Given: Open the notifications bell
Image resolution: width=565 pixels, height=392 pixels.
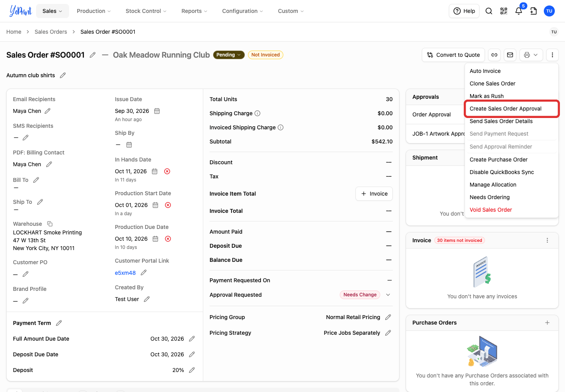Looking at the screenshot, I should (519, 11).
